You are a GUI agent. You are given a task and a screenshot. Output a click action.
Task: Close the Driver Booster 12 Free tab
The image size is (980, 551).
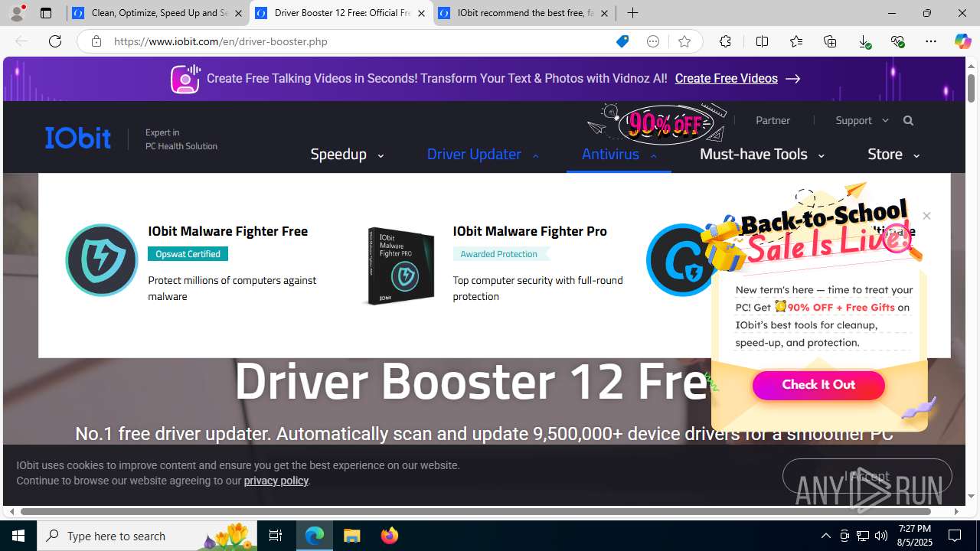coord(421,13)
